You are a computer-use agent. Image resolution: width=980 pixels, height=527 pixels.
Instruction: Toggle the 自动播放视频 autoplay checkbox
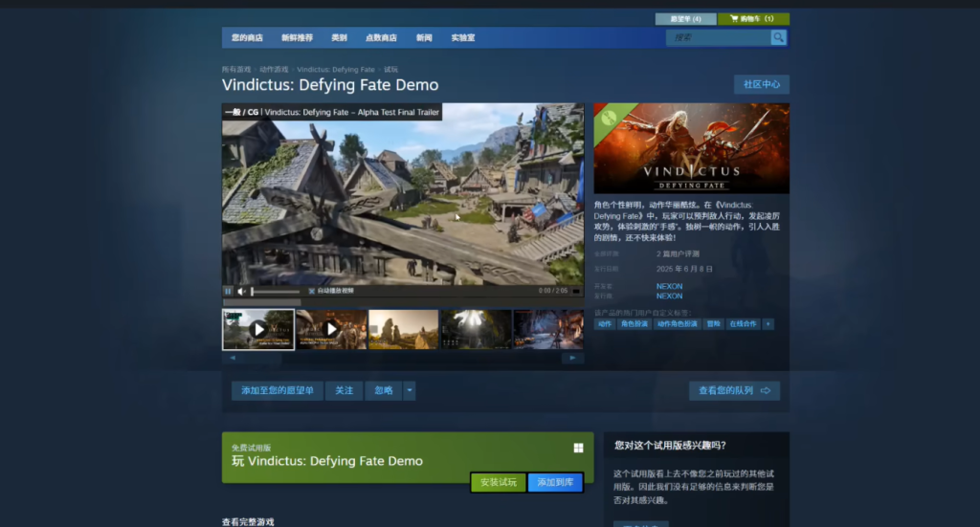[311, 291]
